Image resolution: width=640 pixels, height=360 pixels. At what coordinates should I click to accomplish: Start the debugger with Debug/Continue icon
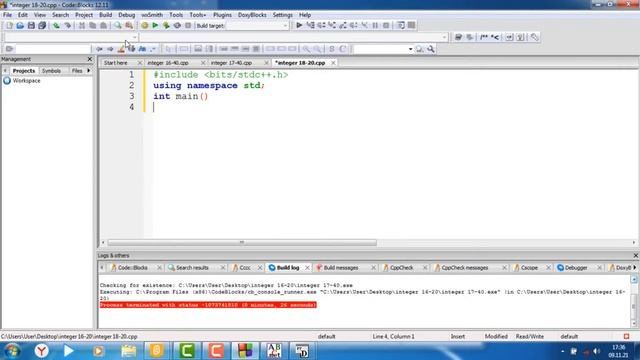[x=299, y=25]
